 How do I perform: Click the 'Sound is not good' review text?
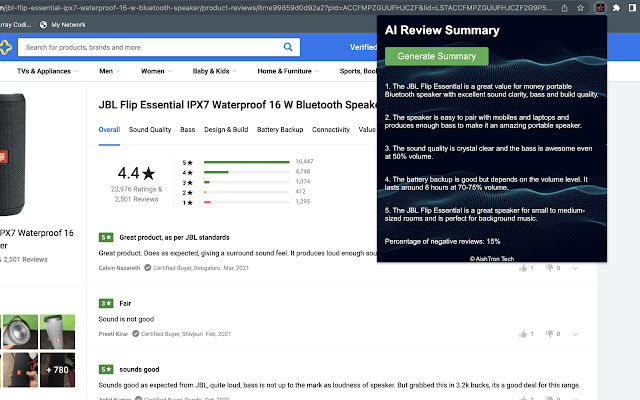(126, 319)
